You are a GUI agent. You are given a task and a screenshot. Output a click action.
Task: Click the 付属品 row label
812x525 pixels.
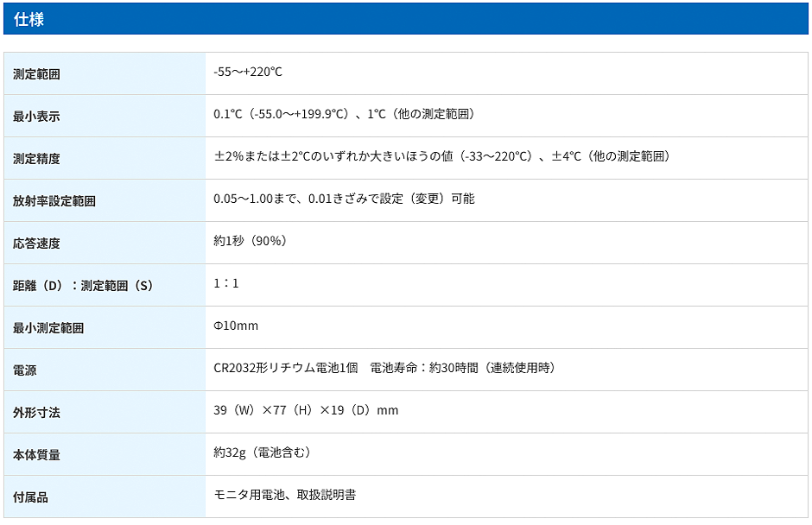30,497
